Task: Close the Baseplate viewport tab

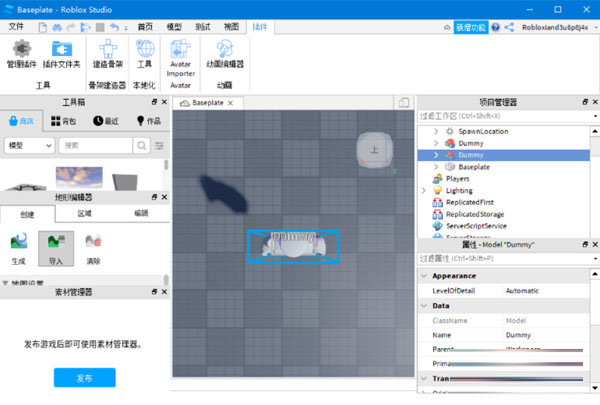Action: coord(230,103)
